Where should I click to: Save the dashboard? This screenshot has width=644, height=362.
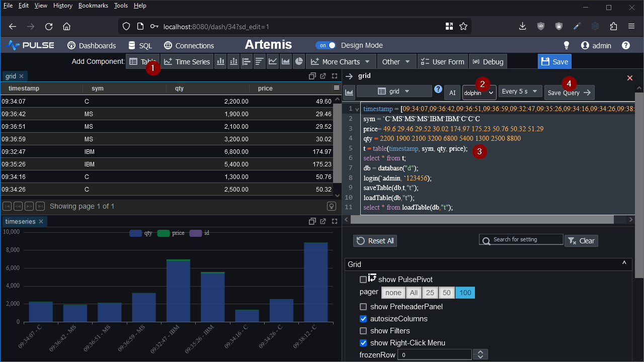click(x=554, y=61)
